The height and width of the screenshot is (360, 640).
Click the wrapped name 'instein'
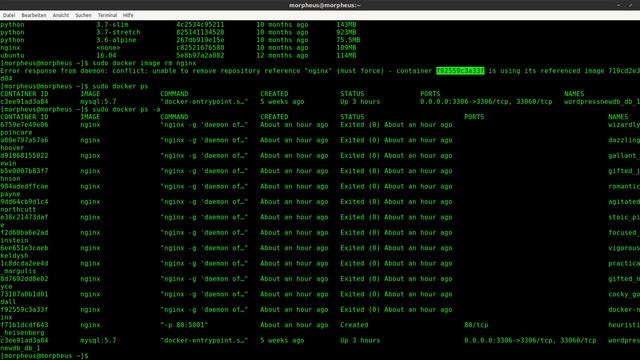[14, 240]
